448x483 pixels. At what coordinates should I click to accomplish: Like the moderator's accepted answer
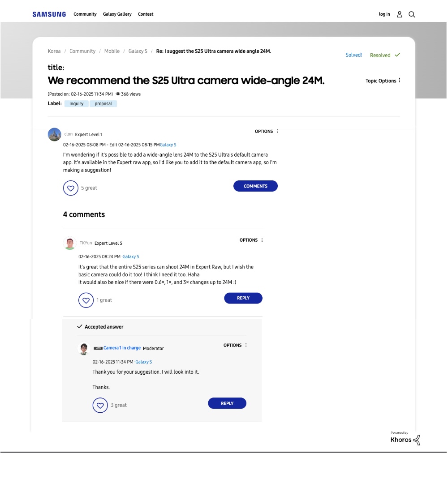pyautogui.click(x=100, y=405)
